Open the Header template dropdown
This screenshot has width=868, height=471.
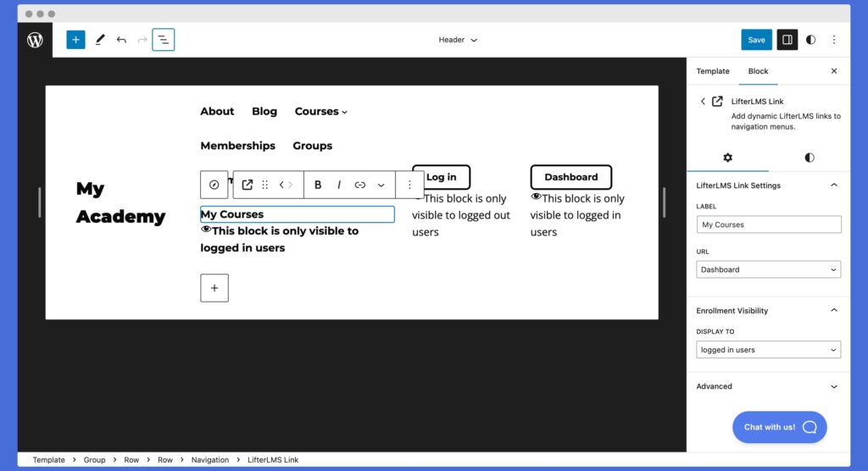458,40
